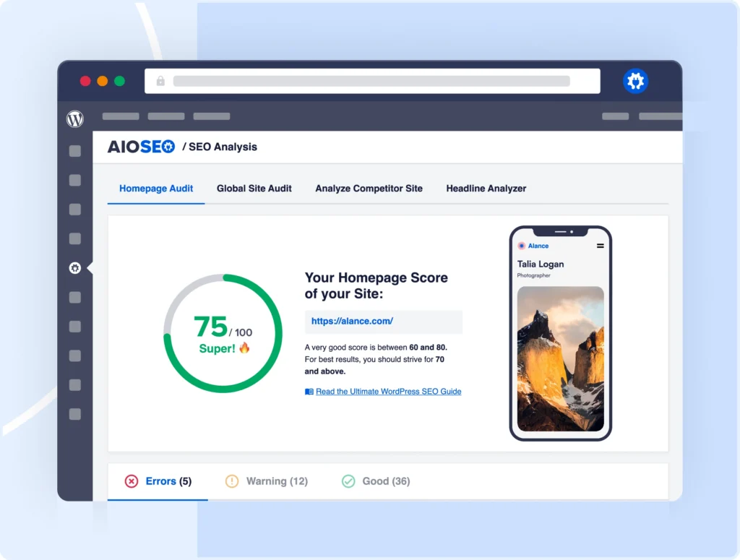Open Read the Ultimate WordPress SEO Guide link

pyautogui.click(x=388, y=392)
